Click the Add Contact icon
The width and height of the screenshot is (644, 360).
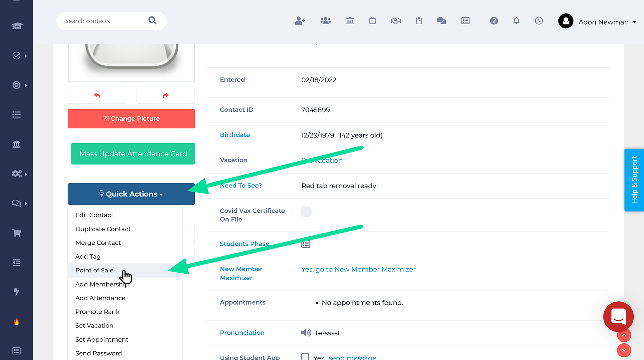[x=300, y=21]
